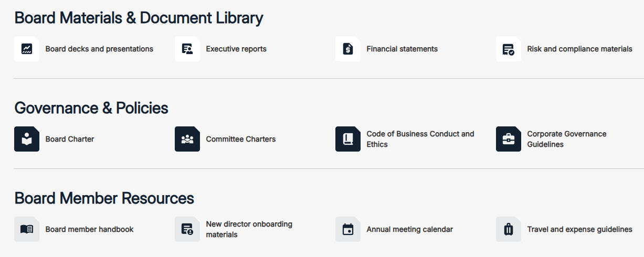The width and height of the screenshot is (644, 257).
Task: Open Annual meeting calendar text link
Action: (409, 229)
